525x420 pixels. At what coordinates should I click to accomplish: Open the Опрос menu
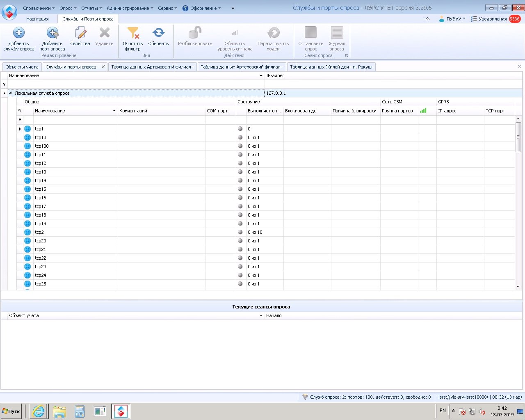68,8
